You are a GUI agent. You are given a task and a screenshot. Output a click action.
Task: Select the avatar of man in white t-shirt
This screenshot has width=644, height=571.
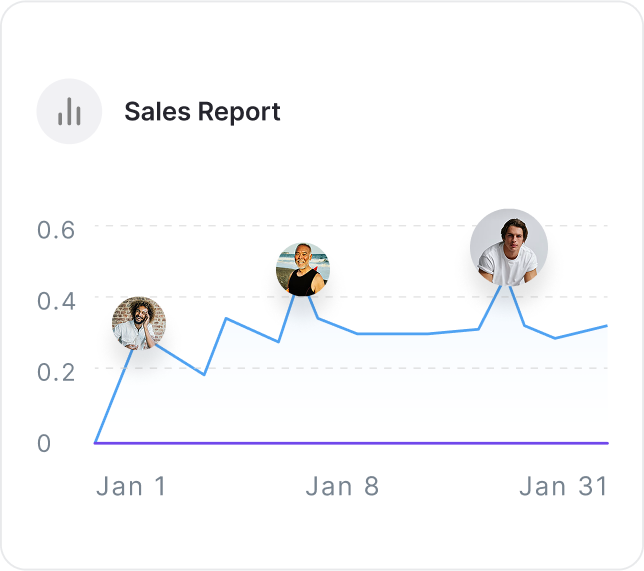click(x=509, y=247)
